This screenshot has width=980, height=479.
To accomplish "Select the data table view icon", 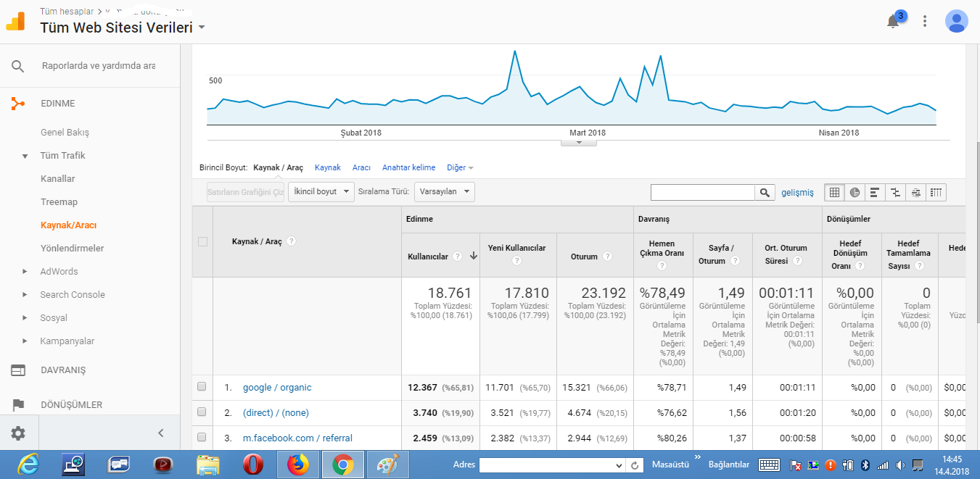I will (x=834, y=192).
